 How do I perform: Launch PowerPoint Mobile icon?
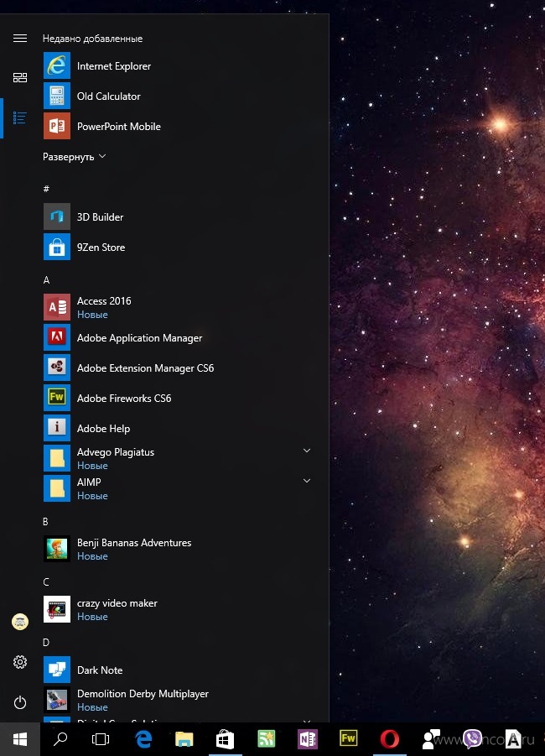click(57, 126)
